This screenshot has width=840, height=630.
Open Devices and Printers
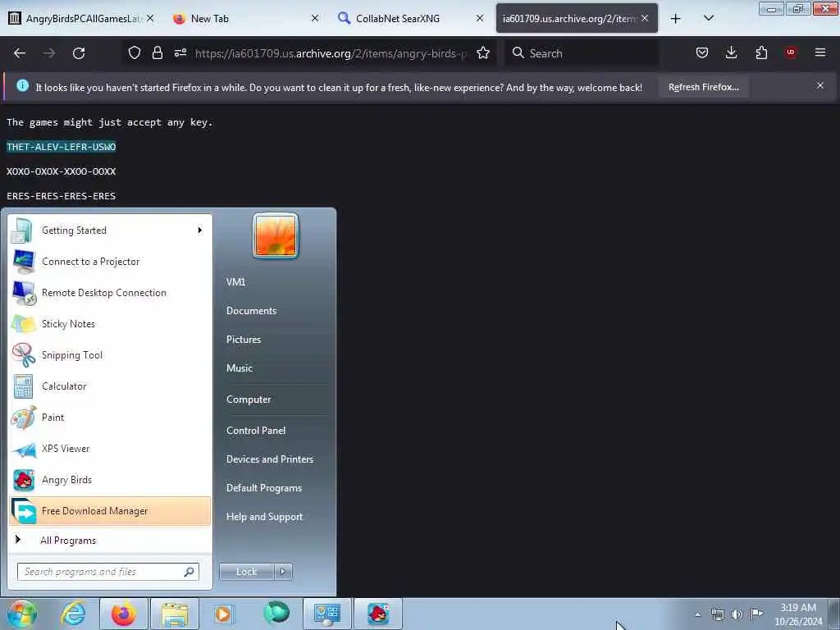pos(269,459)
